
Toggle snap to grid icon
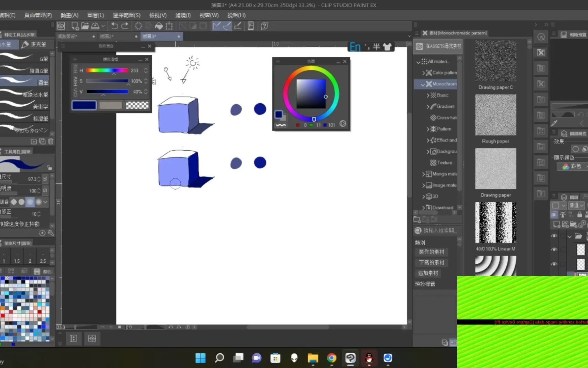(x=238, y=26)
